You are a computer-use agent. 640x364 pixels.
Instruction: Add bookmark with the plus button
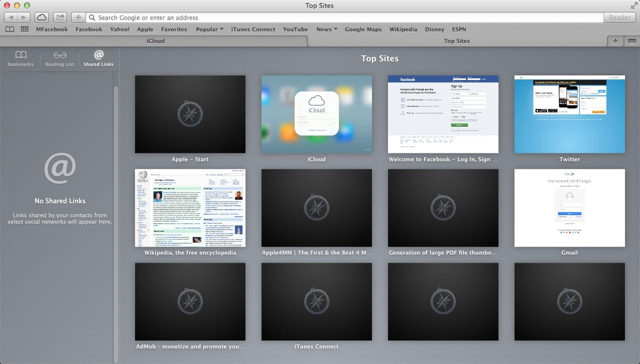point(78,17)
